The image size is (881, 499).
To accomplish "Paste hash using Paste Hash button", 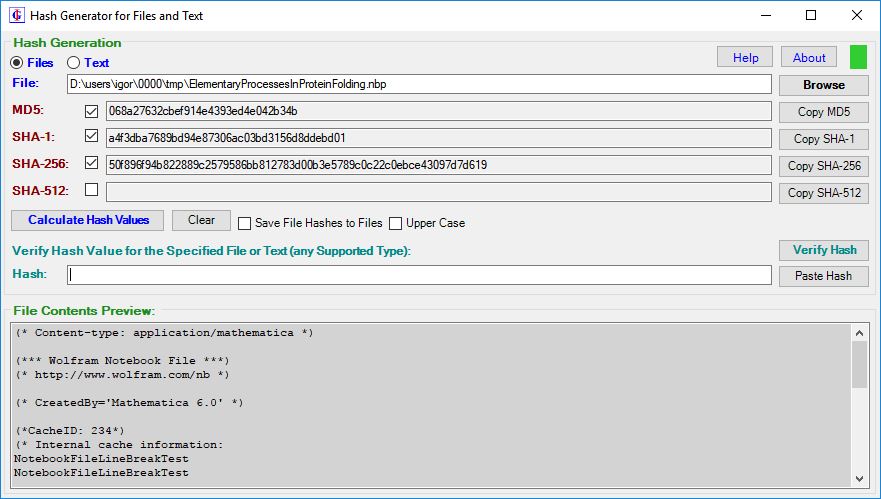I will (823, 276).
